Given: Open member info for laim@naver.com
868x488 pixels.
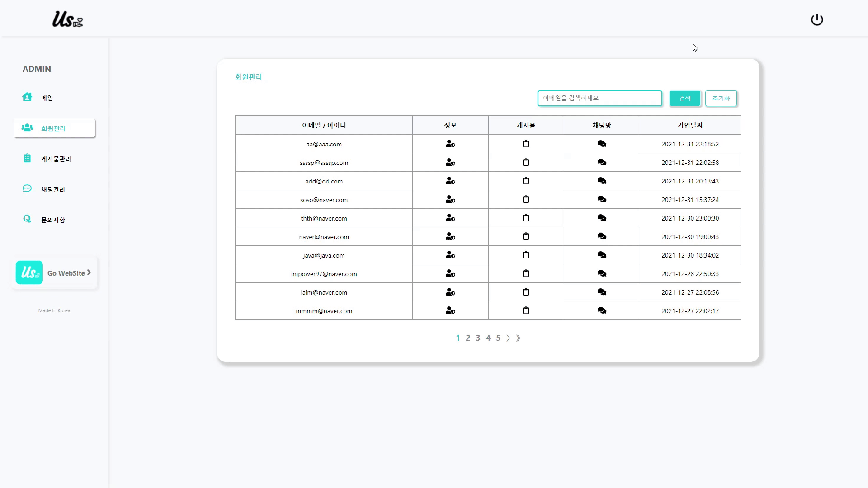Looking at the screenshot, I should (450, 292).
